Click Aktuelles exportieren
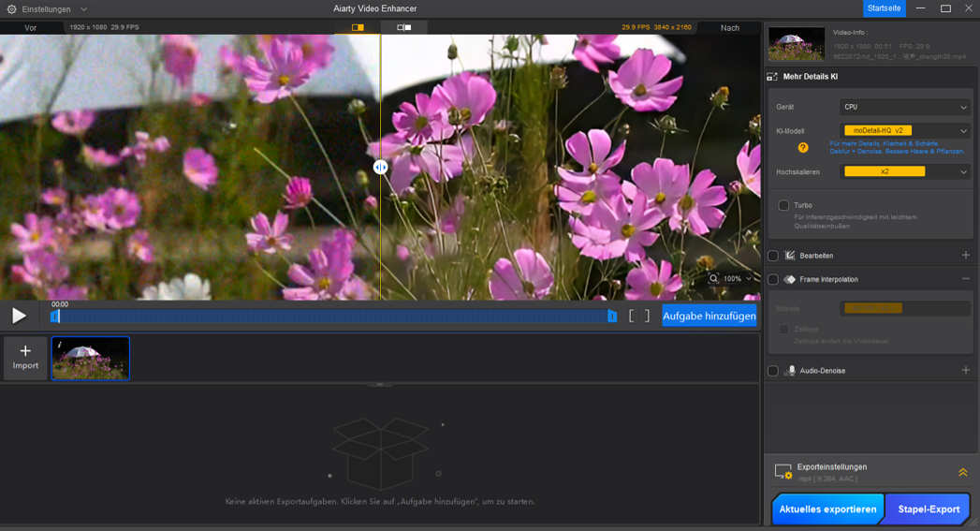Screen dimensions: 980x531 coord(827,509)
